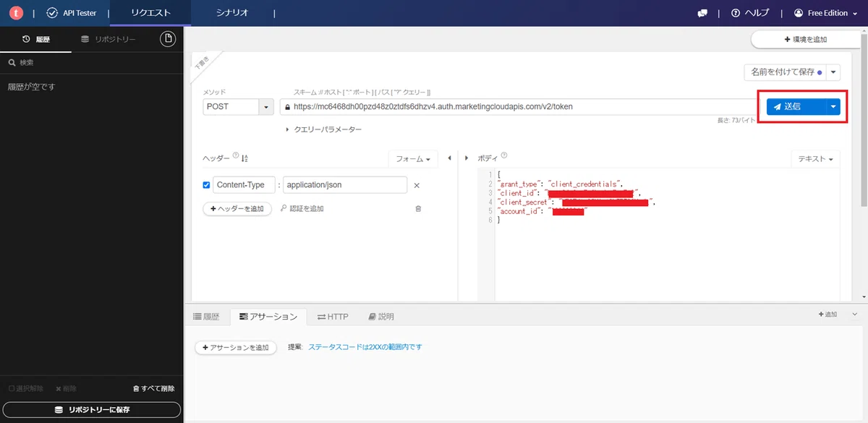Screen dimensions: 868x423
Task: Switch to the シナリオ tab
Action: [232, 13]
